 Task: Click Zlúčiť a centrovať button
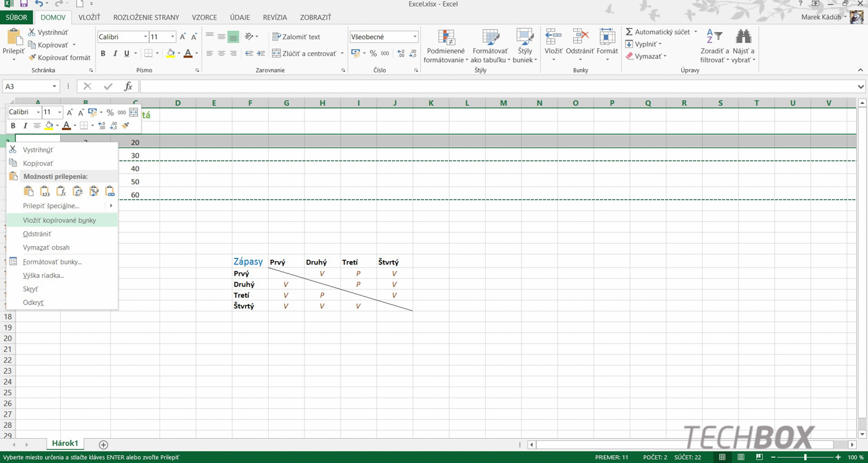click(x=304, y=54)
